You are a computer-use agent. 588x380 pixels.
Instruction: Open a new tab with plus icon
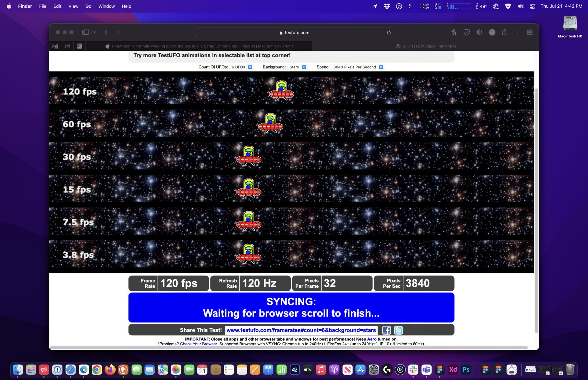[517, 32]
